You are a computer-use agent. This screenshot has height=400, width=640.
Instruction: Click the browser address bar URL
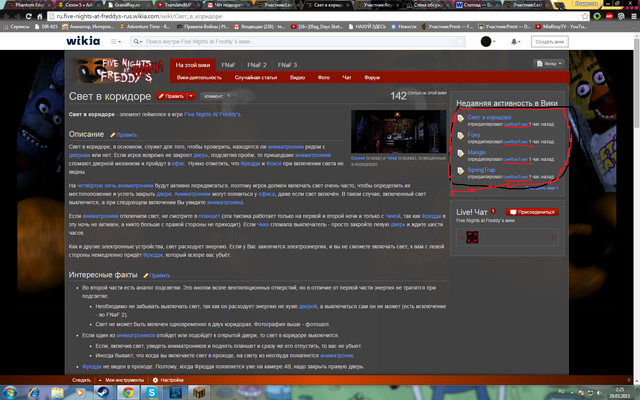click(139, 16)
